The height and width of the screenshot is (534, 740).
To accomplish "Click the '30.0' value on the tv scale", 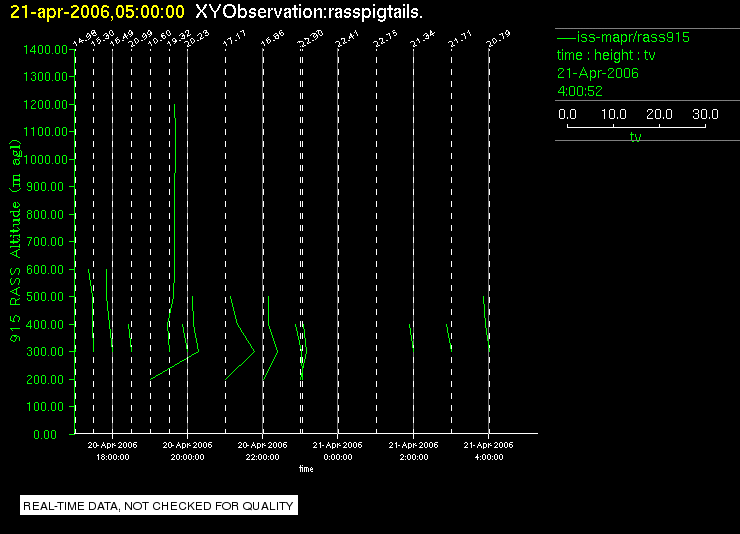I will coord(705,114).
